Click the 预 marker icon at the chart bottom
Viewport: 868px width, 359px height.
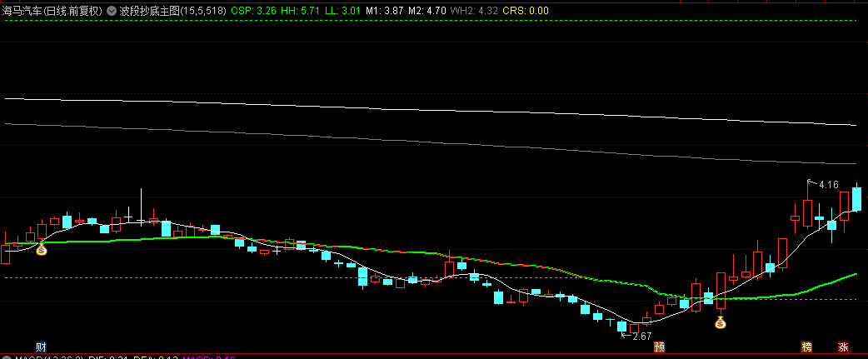click(659, 347)
